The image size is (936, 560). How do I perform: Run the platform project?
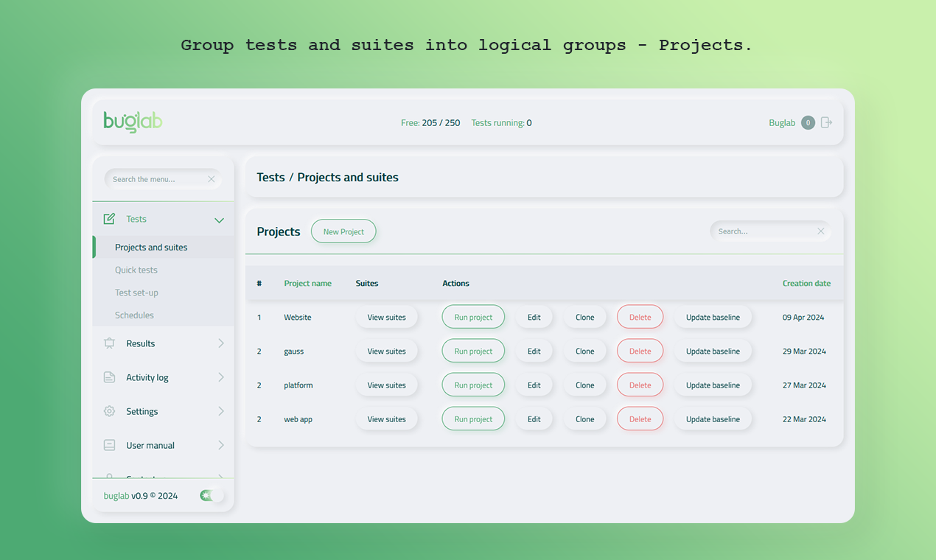click(473, 385)
